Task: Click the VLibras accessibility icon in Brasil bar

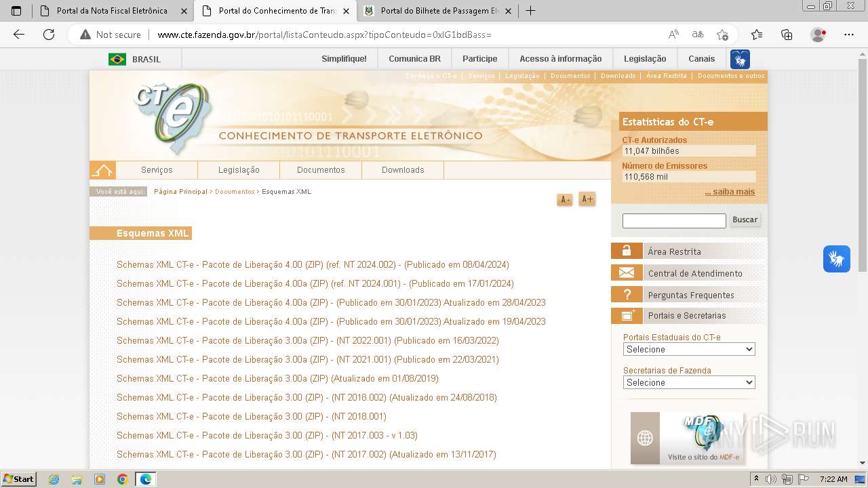Action: (x=740, y=59)
